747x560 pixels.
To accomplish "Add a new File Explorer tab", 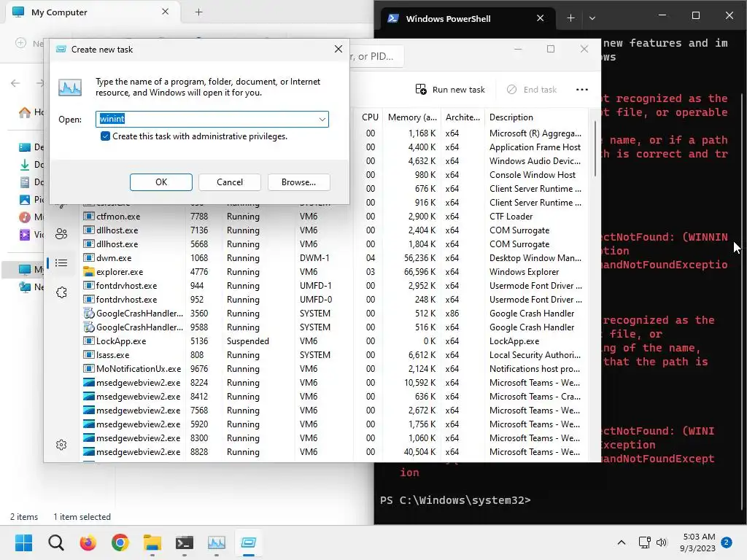I will [x=198, y=12].
